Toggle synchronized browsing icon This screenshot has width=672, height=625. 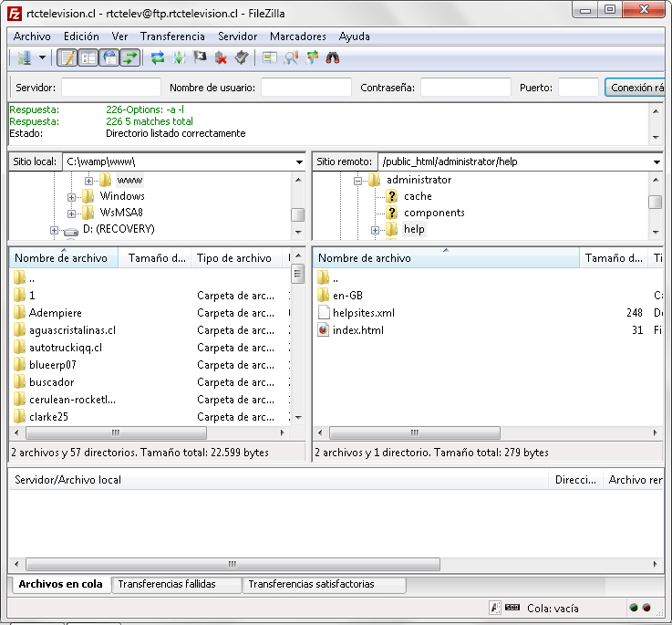point(313,57)
